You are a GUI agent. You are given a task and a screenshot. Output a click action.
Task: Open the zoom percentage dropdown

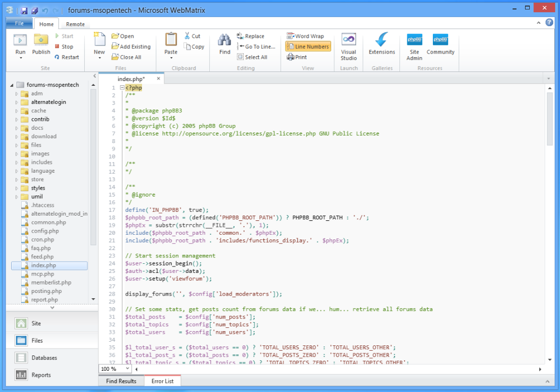128,369
